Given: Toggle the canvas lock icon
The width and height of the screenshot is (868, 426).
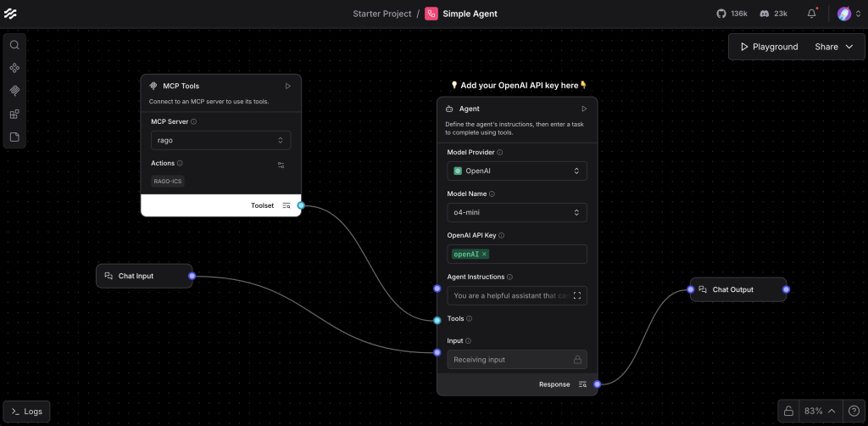Looking at the screenshot, I should (788, 411).
